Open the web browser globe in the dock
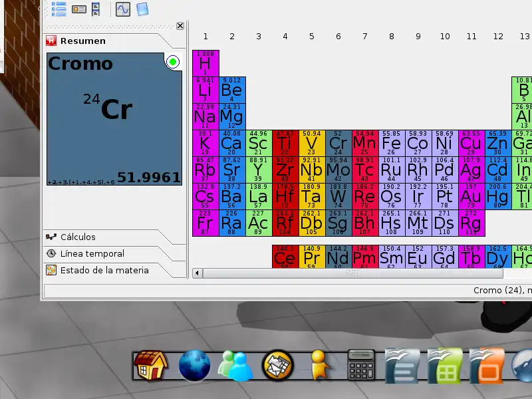This screenshot has height=399, width=532. tap(194, 365)
